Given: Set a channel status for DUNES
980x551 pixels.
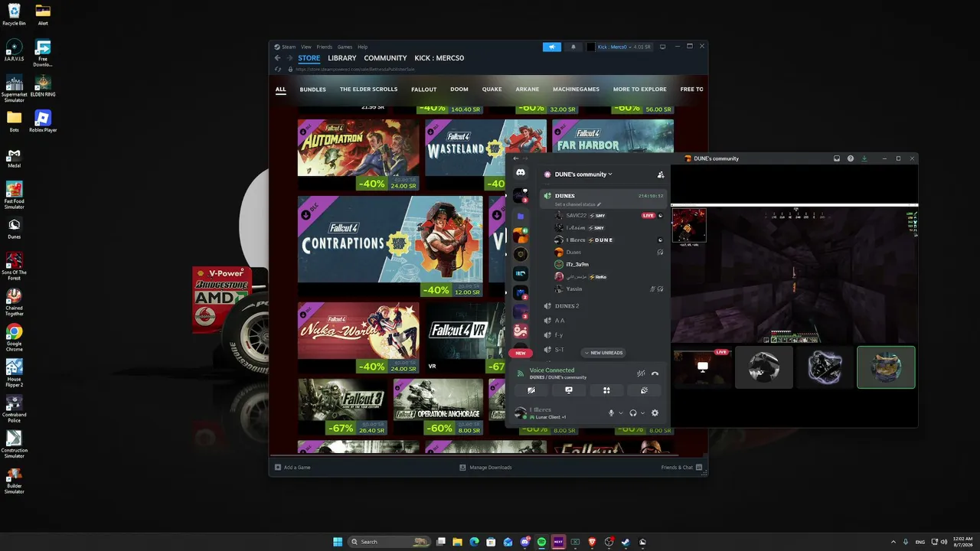Looking at the screenshot, I should [578, 204].
